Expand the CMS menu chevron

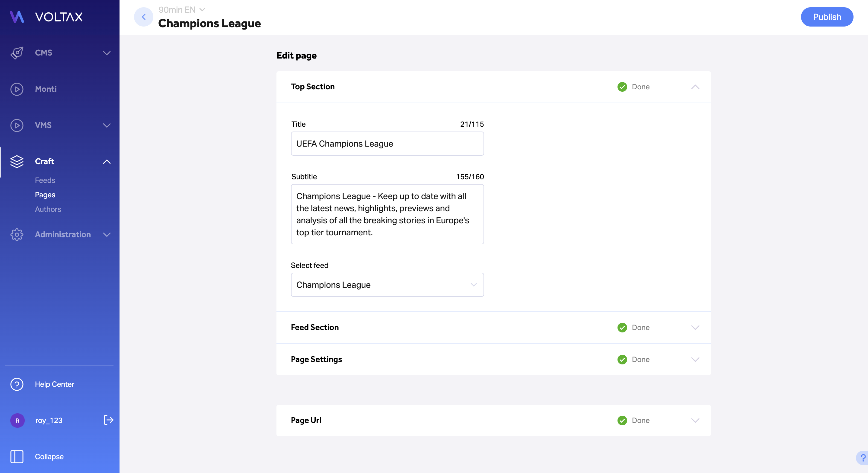[107, 53]
